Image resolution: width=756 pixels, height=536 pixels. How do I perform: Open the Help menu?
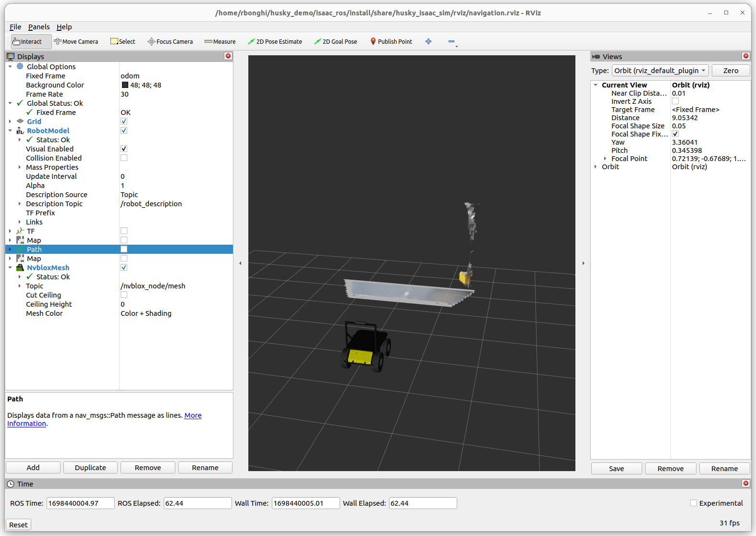(x=64, y=27)
